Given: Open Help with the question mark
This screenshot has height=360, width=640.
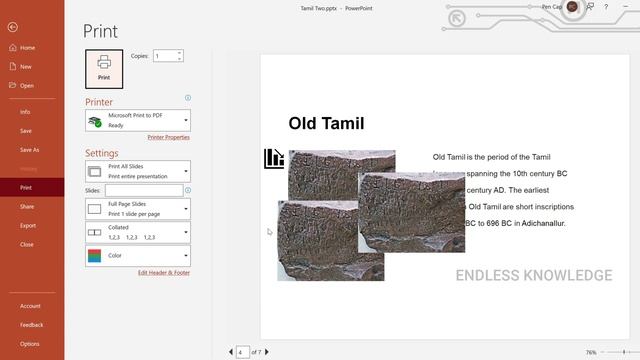Looking at the screenshot, I should (x=606, y=7).
